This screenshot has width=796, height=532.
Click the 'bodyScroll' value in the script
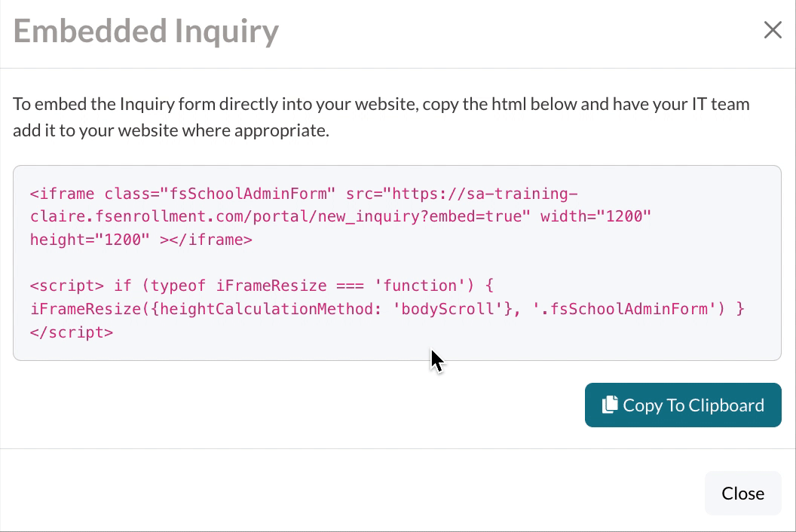click(x=448, y=309)
